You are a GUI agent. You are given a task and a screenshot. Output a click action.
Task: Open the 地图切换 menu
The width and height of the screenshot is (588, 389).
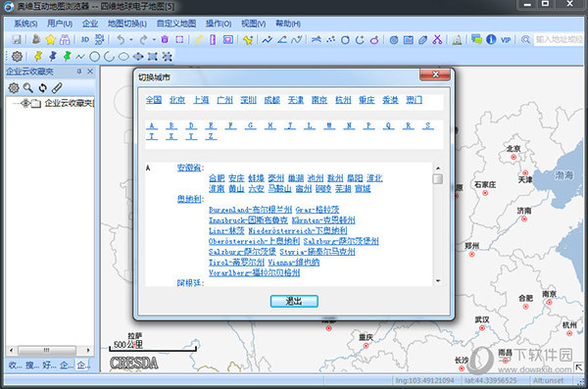[127, 24]
